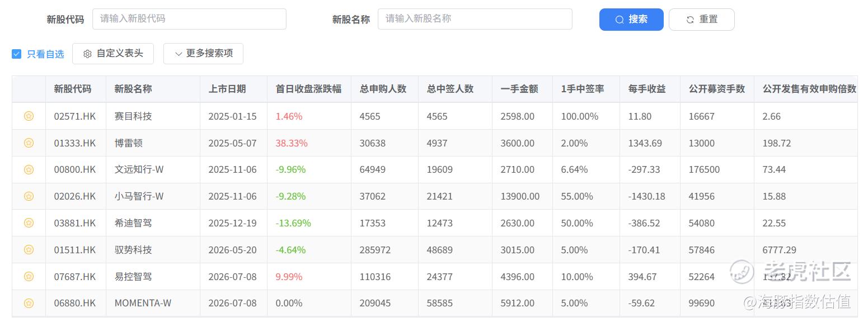Screen dimensions: 868x322
Task: Uncheck the 只看自选 checkbox
Action: click(16, 54)
